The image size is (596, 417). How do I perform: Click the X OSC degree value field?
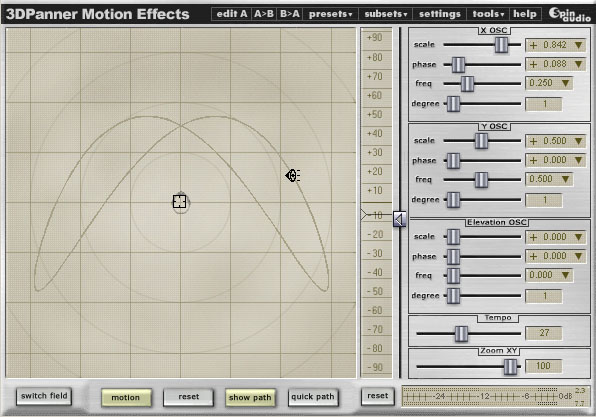544,104
